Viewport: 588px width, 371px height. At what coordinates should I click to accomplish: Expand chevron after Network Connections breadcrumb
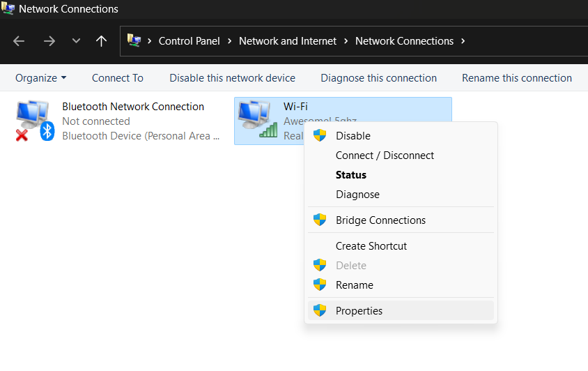463,41
